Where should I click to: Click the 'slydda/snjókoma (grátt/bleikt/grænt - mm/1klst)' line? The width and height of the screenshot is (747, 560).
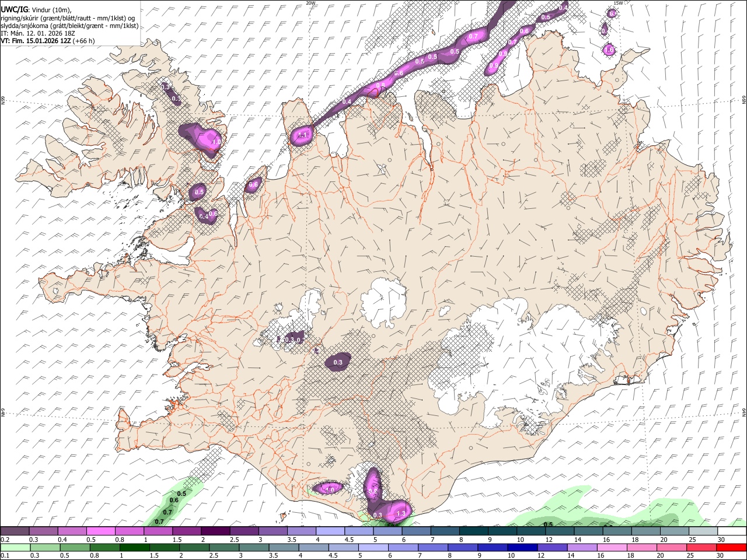pos(69,26)
